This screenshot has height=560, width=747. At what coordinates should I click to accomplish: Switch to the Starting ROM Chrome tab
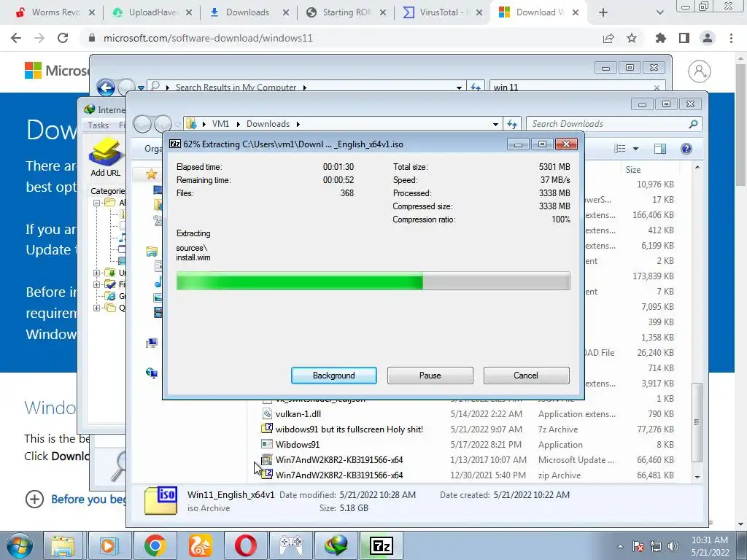pos(347,12)
